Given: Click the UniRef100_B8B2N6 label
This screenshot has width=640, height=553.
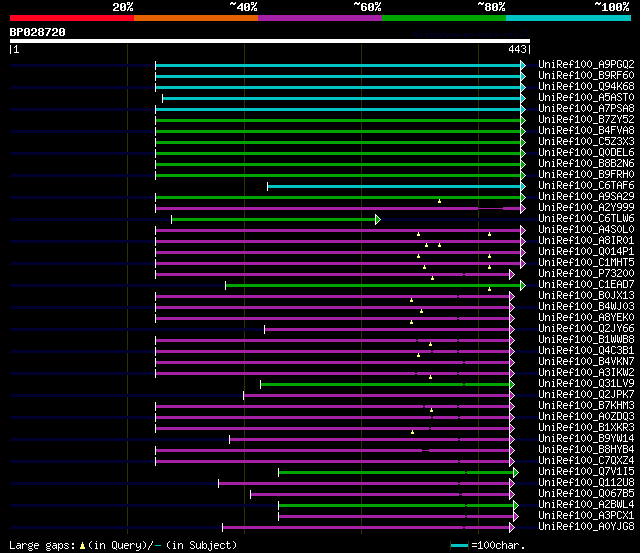Looking at the screenshot, I should pyautogui.click(x=586, y=164).
